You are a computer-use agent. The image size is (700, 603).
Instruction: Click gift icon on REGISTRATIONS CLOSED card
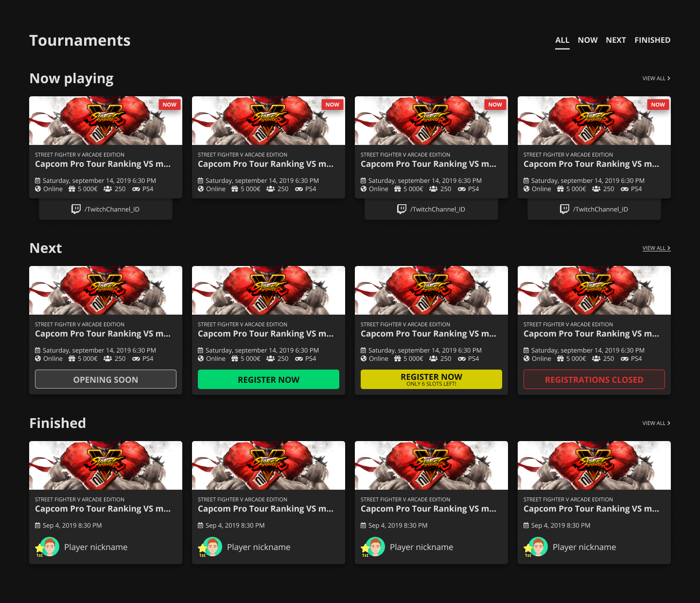point(560,358)
